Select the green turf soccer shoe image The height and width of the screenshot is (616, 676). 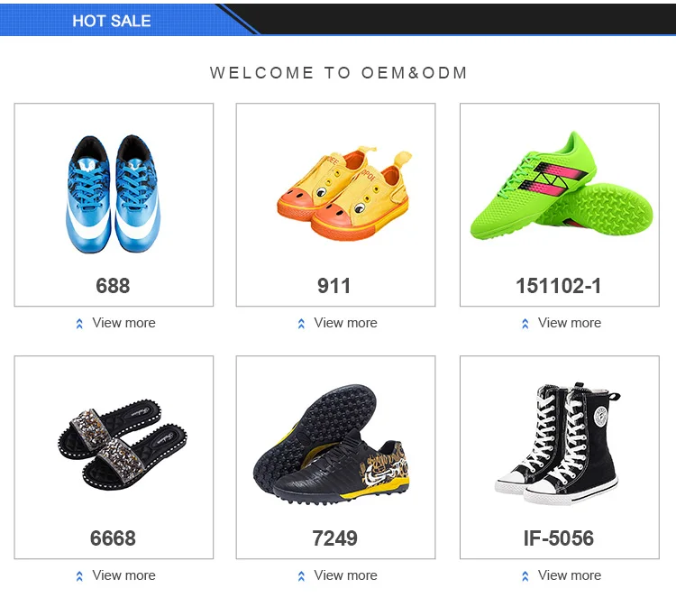(562, 186)
